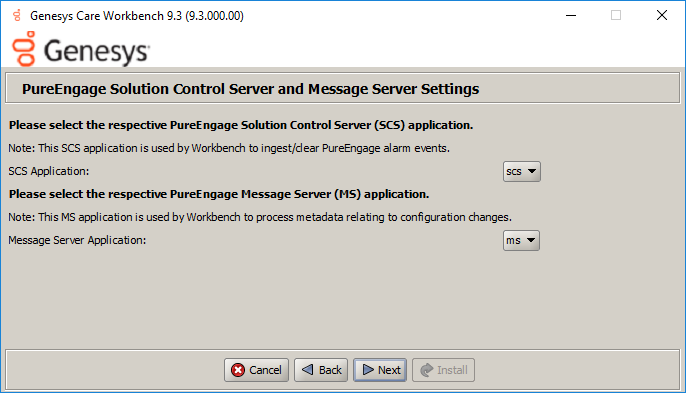Click the 'Please select ... (MS) application' heading
This screenshot has height=393, width=686.
tap(219, 194)
